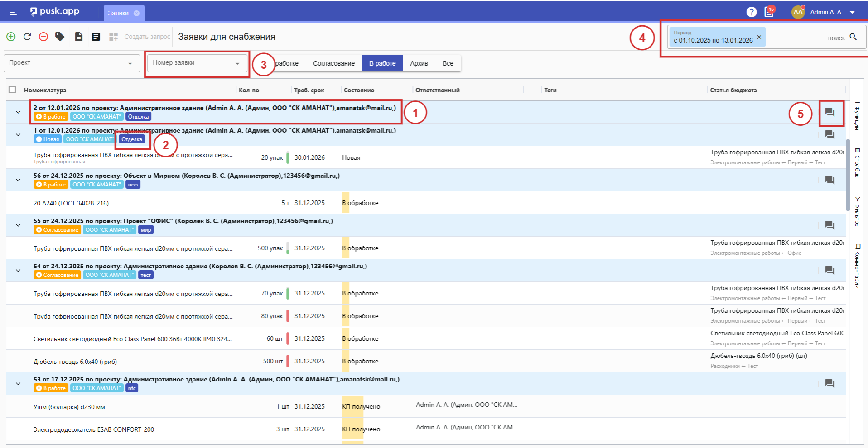Click the tag icon in toolbar
This screenshot has height=448, width=868.
coord(60,37)
